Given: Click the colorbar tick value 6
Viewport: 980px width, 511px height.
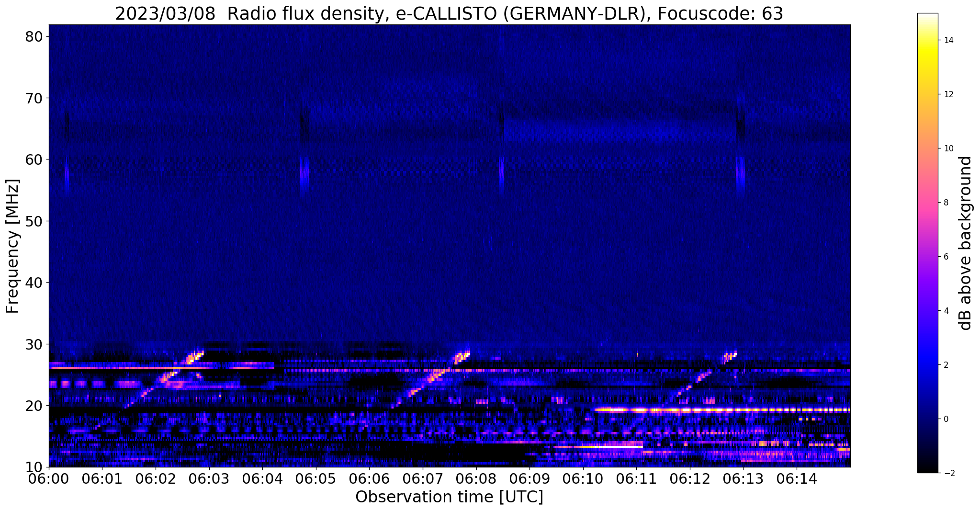Looking at the screenshot, I should click(x=946, y=257).
